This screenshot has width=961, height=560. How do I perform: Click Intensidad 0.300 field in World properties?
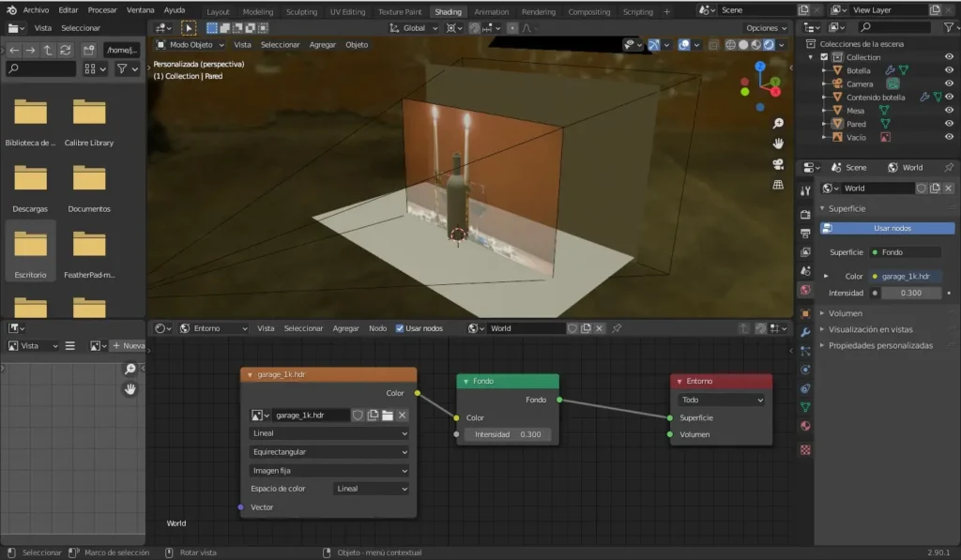(x=910, y=293)
